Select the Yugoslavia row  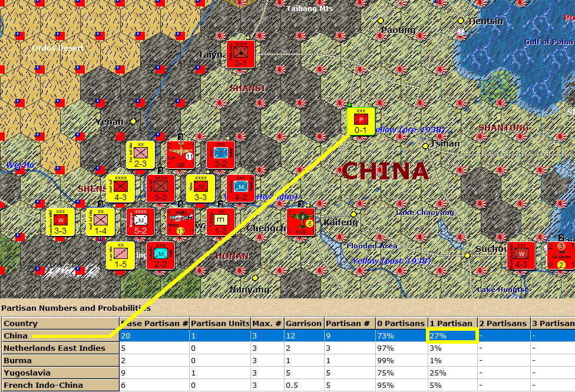287,373
